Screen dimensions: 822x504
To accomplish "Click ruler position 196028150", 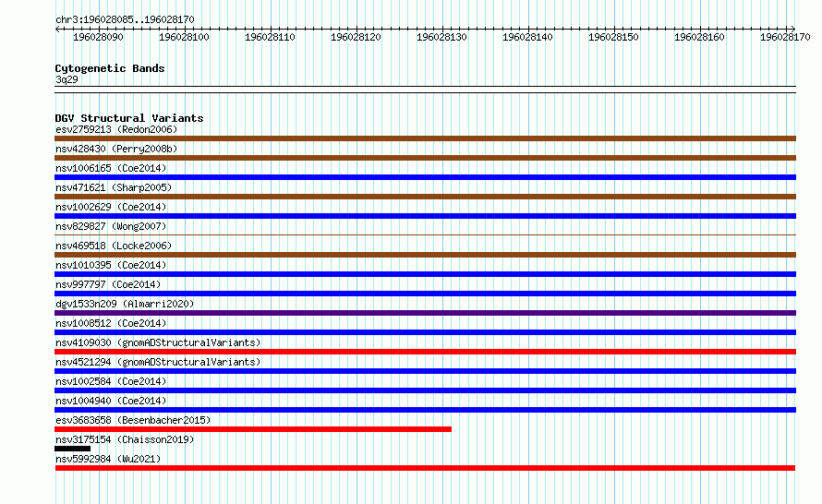I will 613,37.
